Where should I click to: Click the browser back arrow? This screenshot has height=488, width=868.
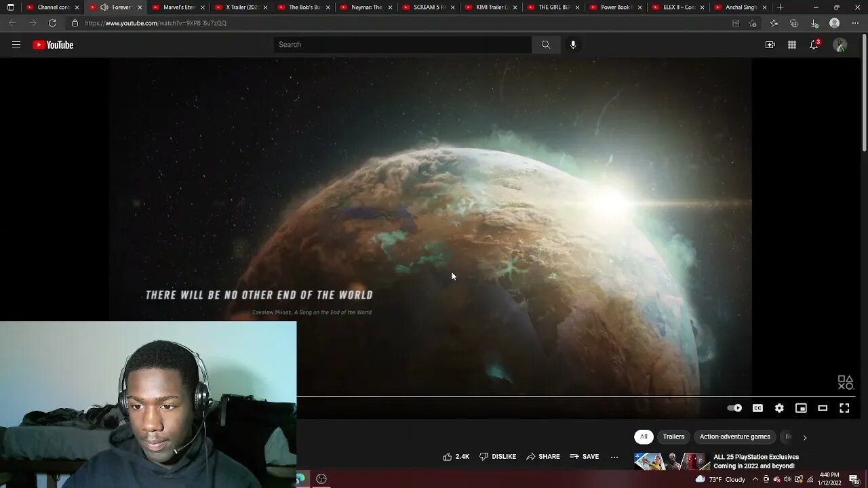[12, 23]
